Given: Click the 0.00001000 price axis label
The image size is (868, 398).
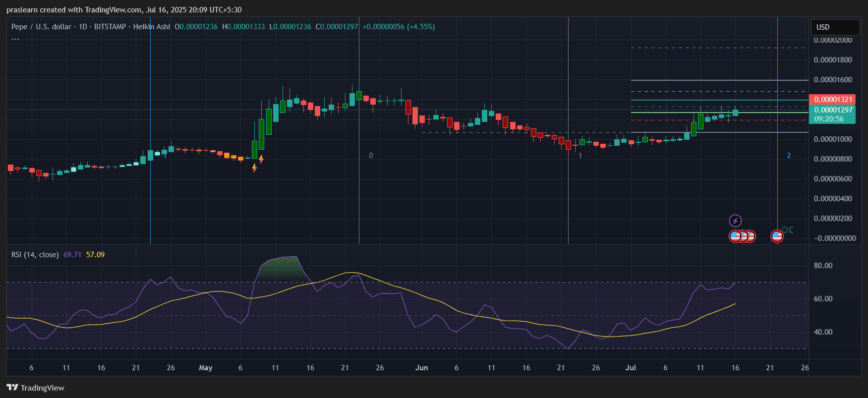Looking at the screenshot, I should [833, 139].
